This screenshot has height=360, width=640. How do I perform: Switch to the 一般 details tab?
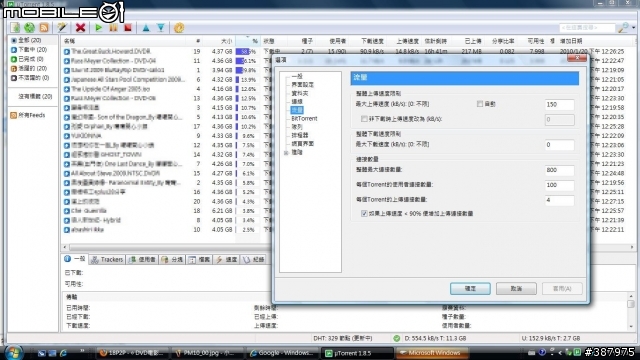[x=75, y=259]
